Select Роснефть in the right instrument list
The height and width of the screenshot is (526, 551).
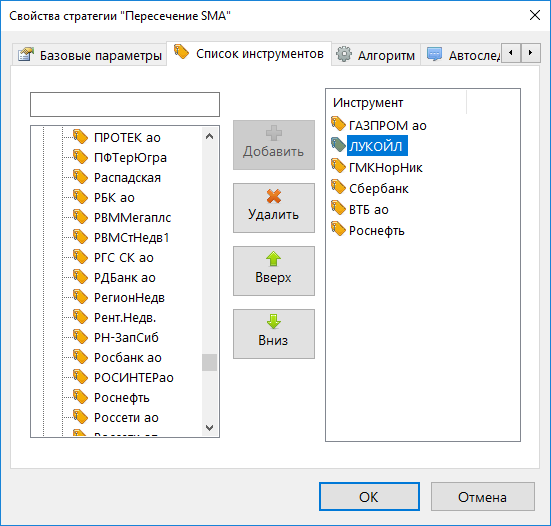click(x=376, y=230)
